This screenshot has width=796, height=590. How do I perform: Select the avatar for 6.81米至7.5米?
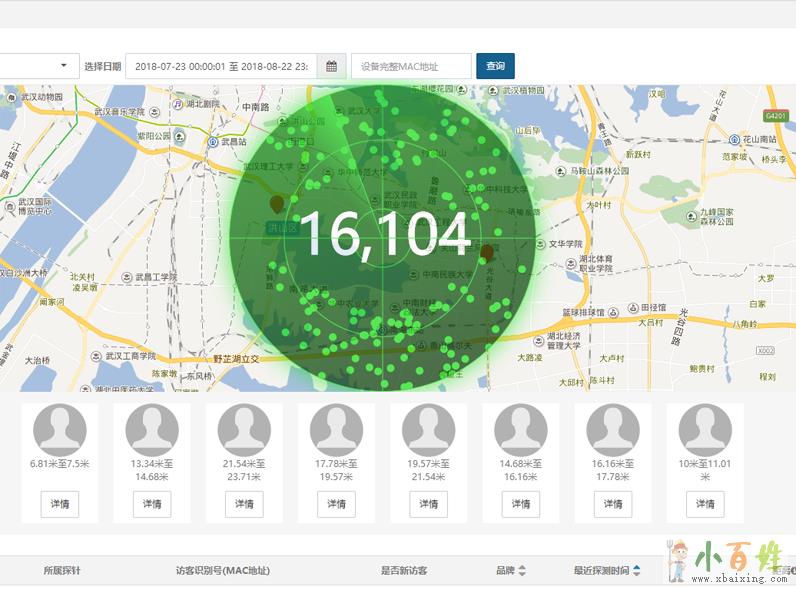point(60,431)
